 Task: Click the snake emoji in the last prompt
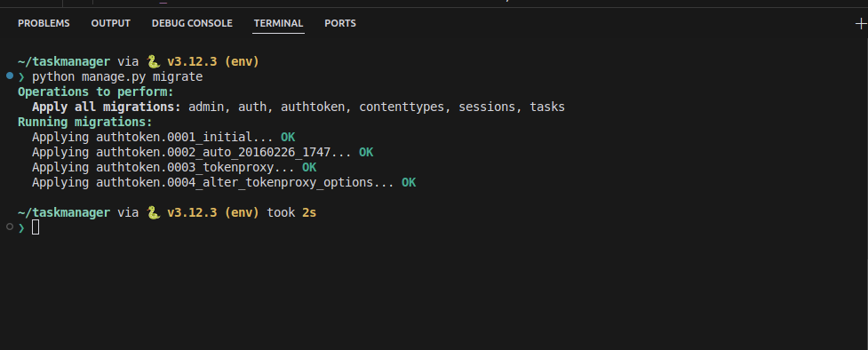click(x=153, y=212)
